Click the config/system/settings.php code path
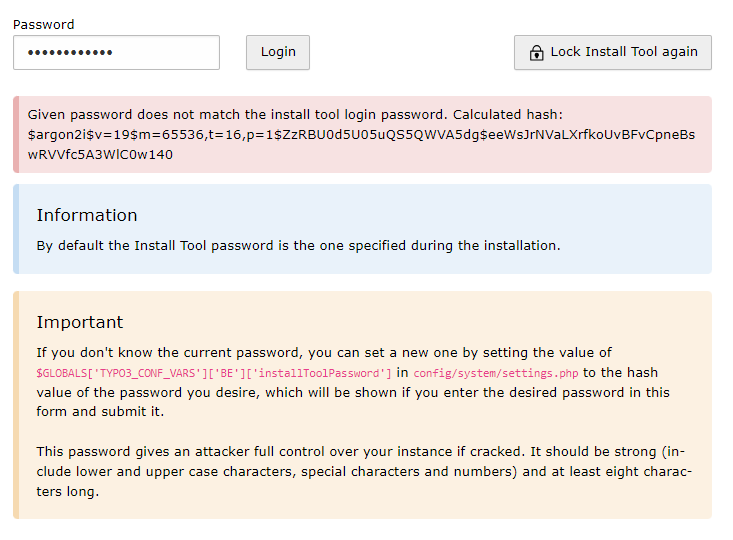 (x=495, y=373)
